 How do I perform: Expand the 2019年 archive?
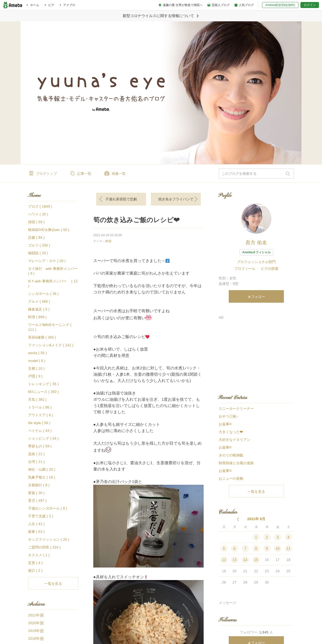click(42, 631)
